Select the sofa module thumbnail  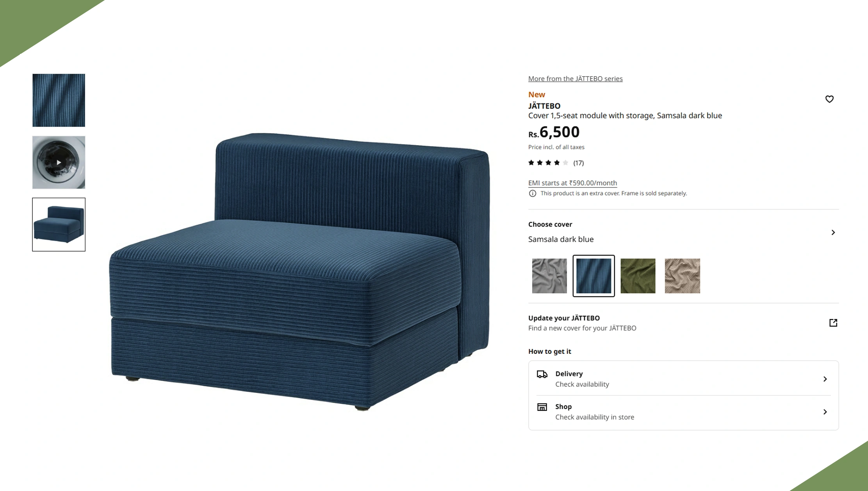point(59,225)
